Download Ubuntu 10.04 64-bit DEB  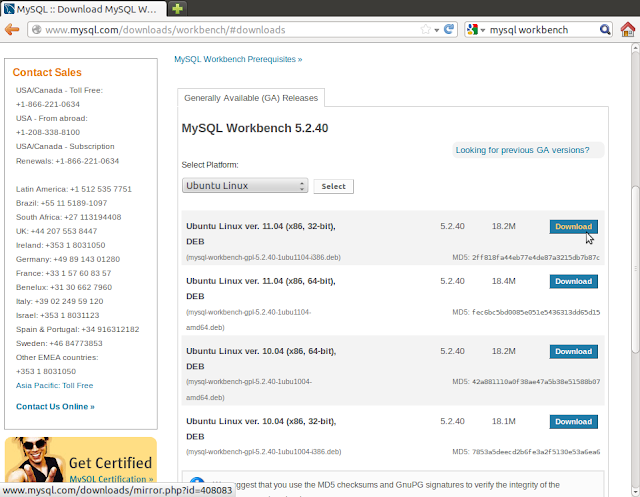(573, 351)
